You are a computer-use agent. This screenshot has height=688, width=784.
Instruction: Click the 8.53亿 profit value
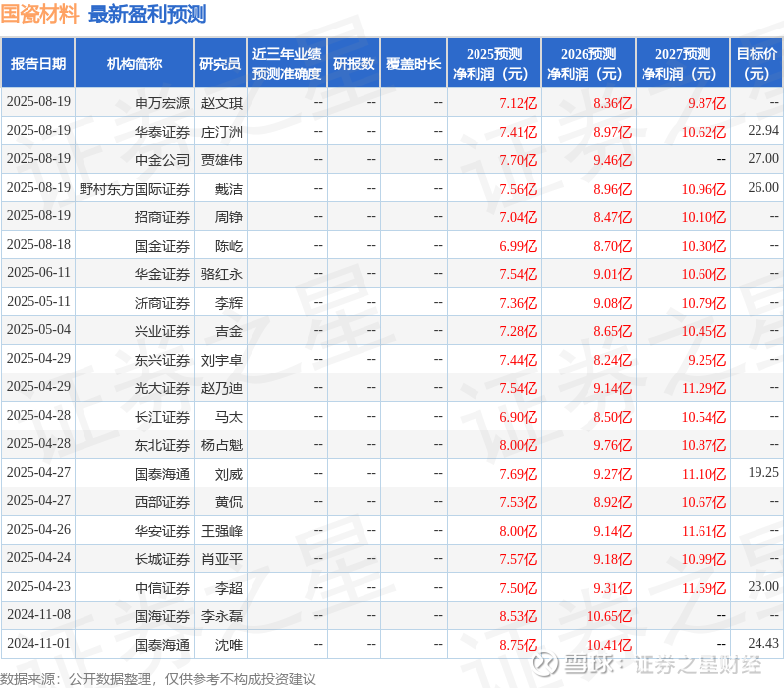(x=519, y=617)
